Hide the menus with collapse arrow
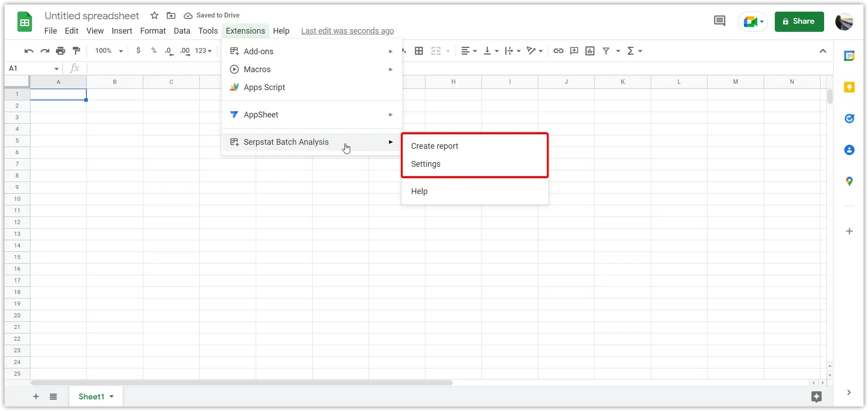Screen dimensions: 868x411 coord(823,51)
